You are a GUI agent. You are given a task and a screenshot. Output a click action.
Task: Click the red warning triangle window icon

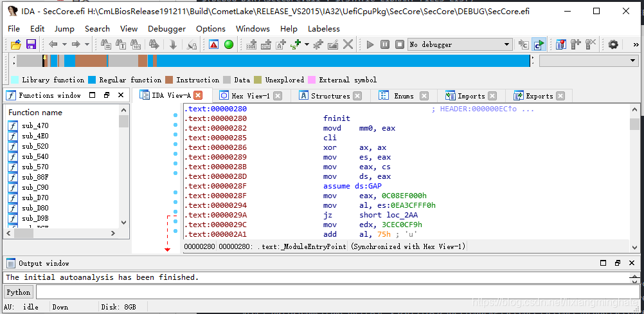(x=213, y=44)
